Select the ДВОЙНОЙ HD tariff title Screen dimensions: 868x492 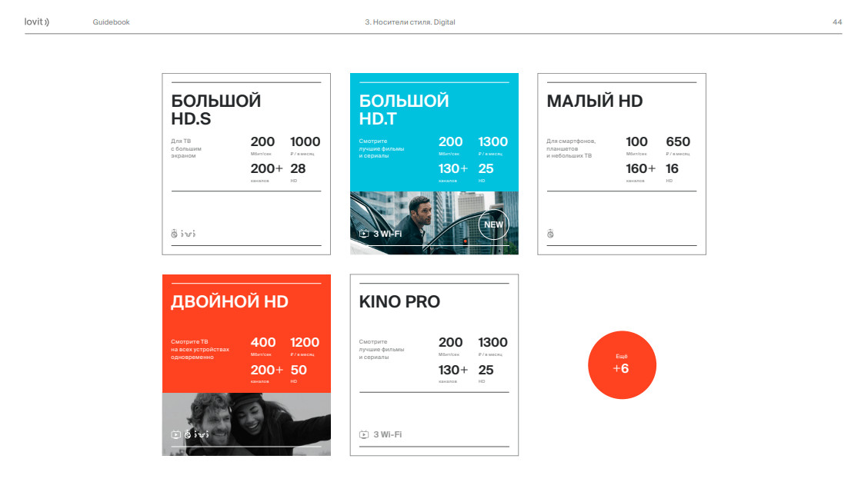tap(230, 302)
